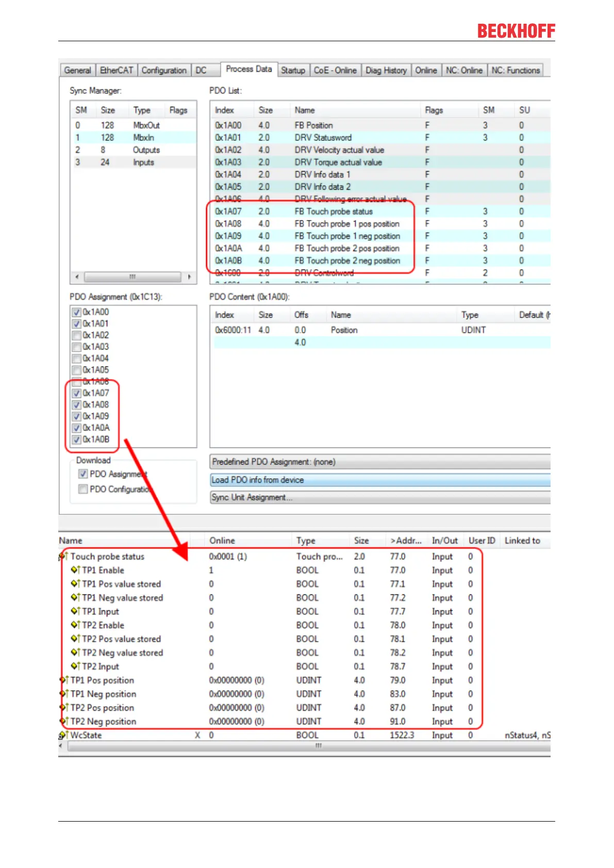Uncheck the 0x1A07 PDO assignment checkbox
Viewport: 614px width, 868px height.
pos(77,393)
